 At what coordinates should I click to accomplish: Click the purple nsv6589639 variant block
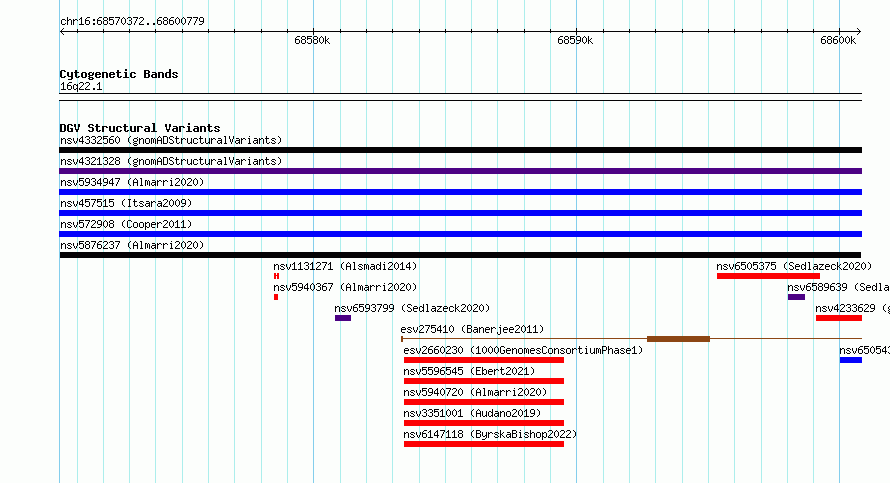tap(796, 297)
